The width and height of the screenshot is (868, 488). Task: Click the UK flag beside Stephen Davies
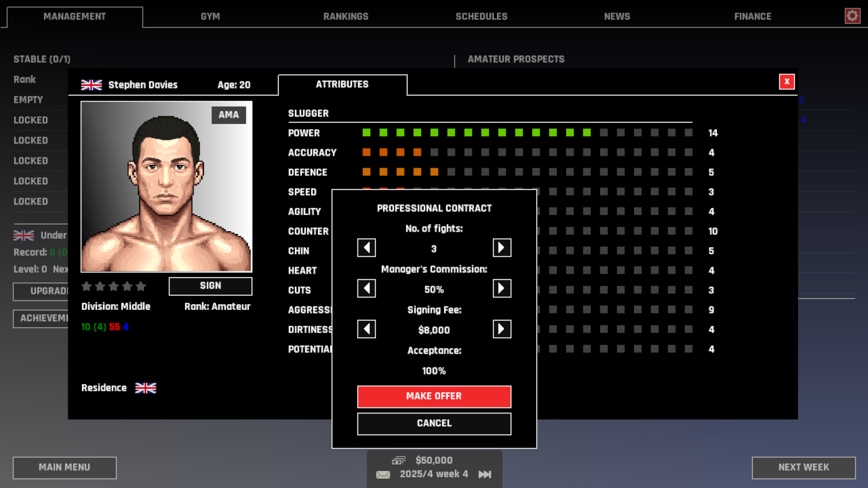[x=91, y=85]
